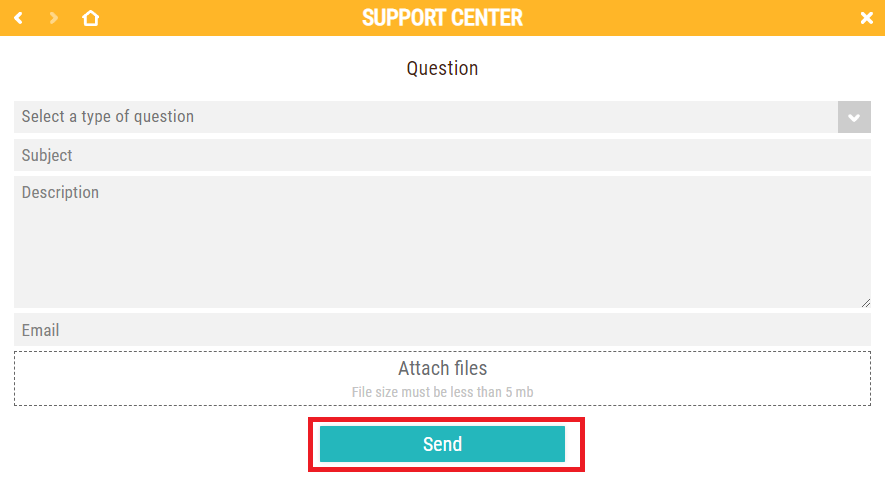
Task: Grab the Description text area resize handle
Action: click(866, 303)
